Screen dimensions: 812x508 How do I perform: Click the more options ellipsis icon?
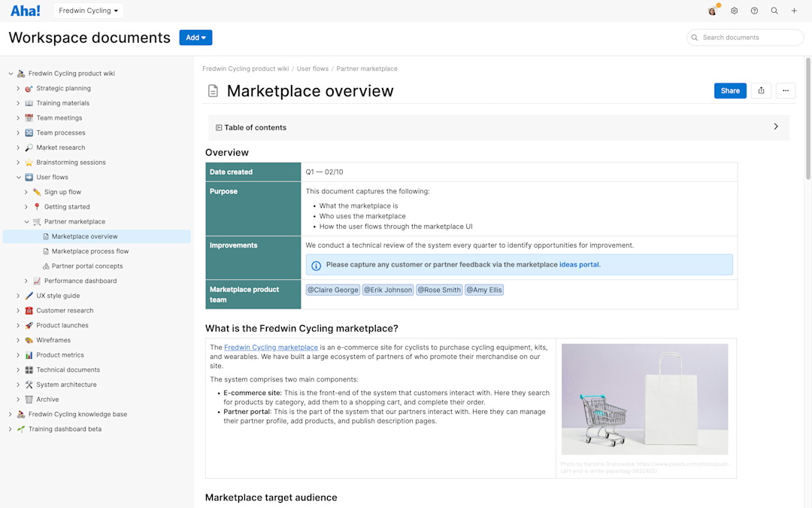(785, 90)
